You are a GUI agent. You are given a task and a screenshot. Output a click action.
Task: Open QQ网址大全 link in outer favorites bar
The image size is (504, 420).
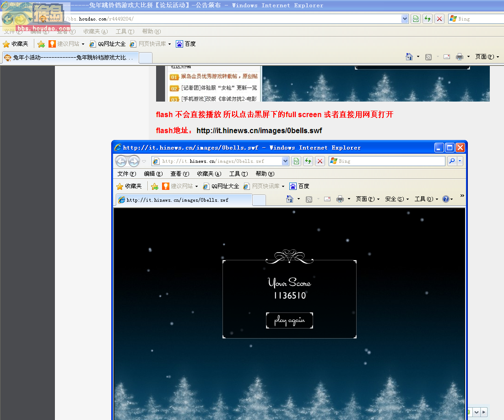[x=108, y=44]
